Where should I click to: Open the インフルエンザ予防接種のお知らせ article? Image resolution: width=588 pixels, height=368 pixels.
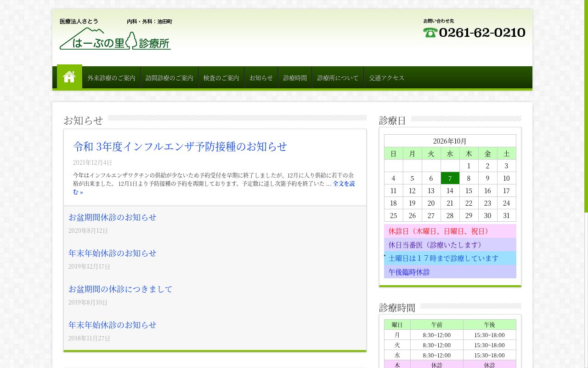(x=180, y=146)
